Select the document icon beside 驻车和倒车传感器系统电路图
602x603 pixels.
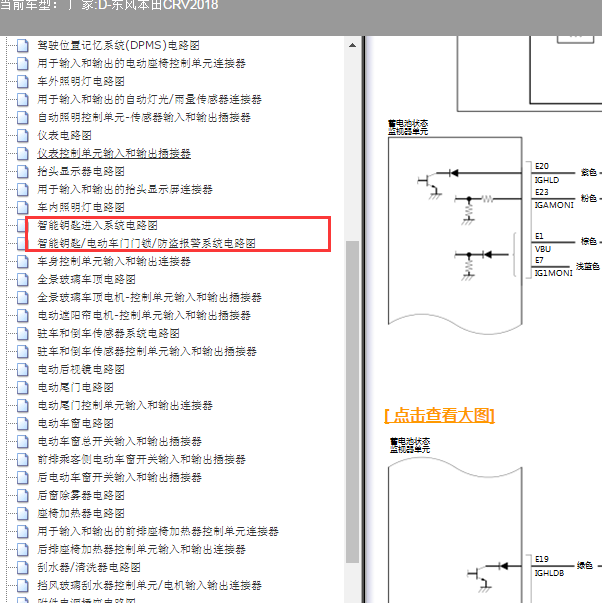tap(23, 333)
